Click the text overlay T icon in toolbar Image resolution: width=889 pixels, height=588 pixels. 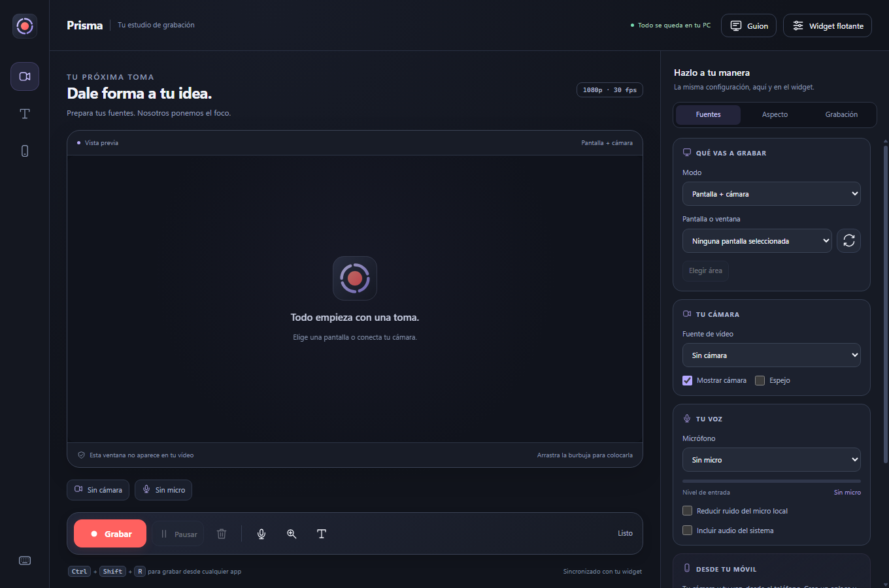322,534
